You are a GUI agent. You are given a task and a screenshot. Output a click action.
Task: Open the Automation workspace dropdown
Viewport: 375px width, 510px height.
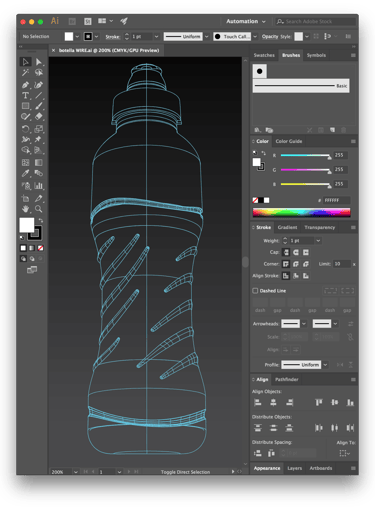(246, 21)
